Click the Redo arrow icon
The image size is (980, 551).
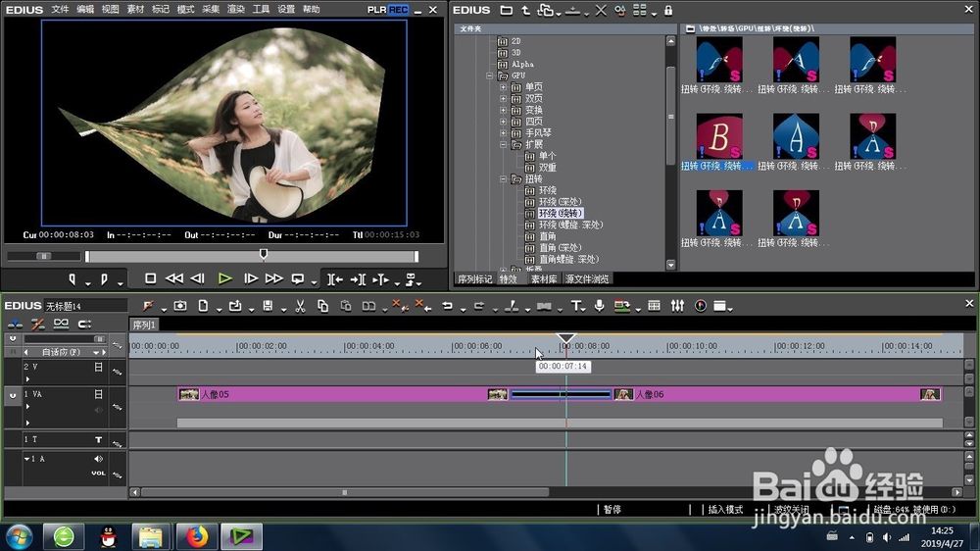[x=479, y=306]
